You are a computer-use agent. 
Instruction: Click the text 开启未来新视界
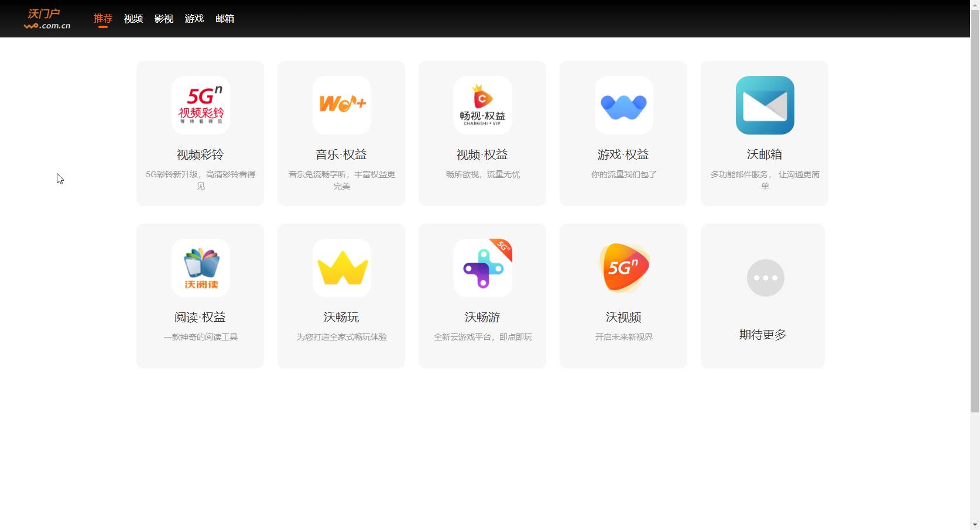[624, 337]
